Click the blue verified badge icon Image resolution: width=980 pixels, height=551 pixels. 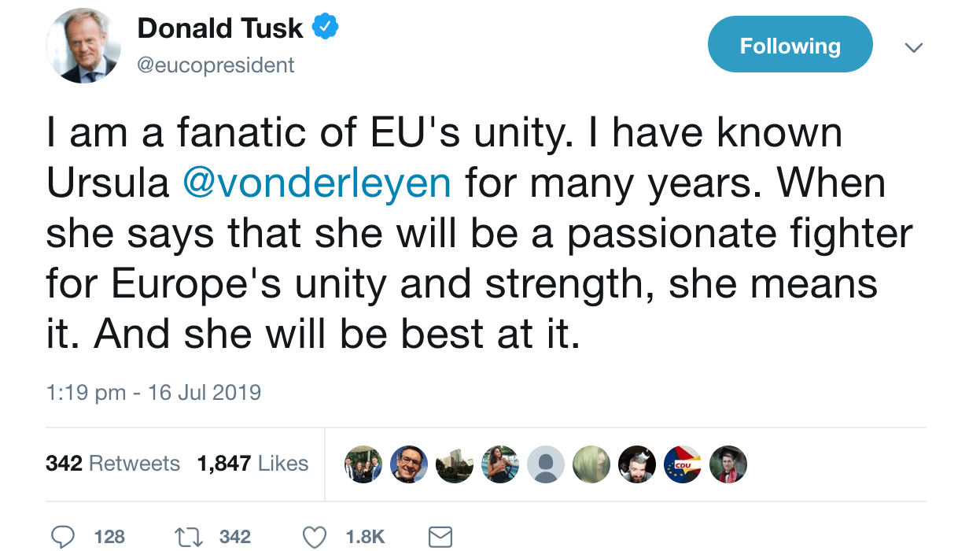point(326,28)
